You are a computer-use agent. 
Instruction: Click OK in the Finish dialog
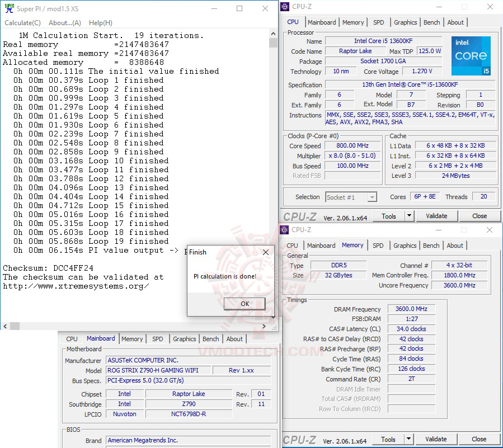pyautogui.click(x=245, y=304)
